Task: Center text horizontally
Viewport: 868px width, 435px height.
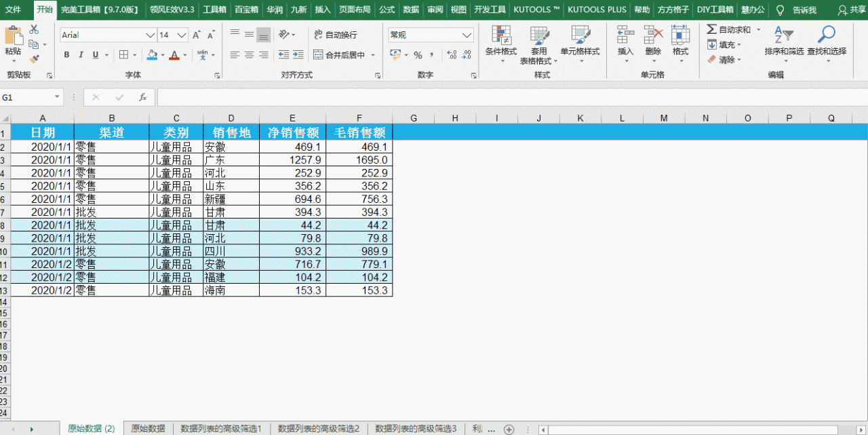Action: click(x=249, y=55)
